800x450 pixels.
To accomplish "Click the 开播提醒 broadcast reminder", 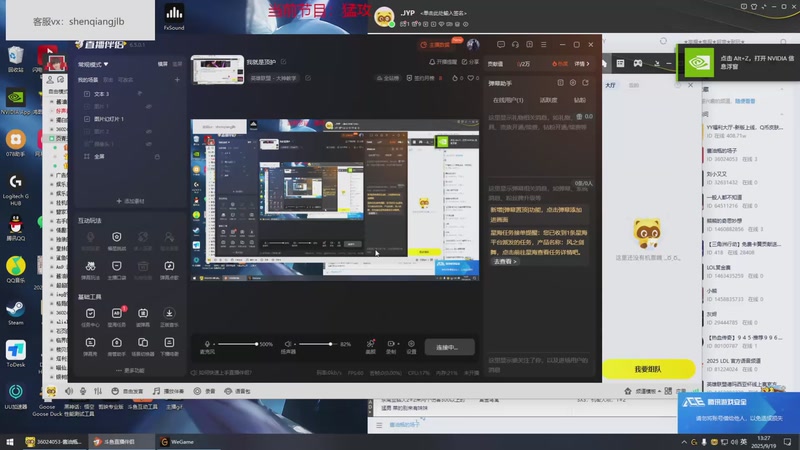I will (443, 62).
